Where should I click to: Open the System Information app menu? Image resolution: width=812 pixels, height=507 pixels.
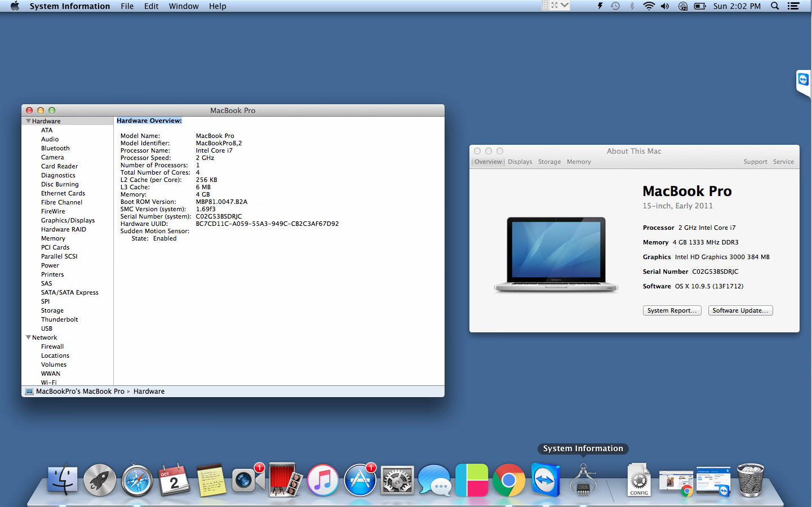tap(70, 6)
